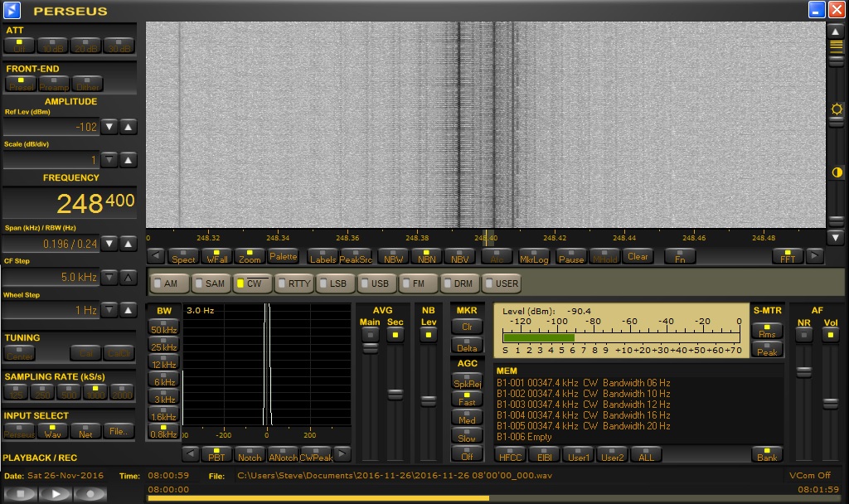Screen dimensions: 849x504
Task: Decrease the Ref Lev value with down arrow
Action: (110, 127)
